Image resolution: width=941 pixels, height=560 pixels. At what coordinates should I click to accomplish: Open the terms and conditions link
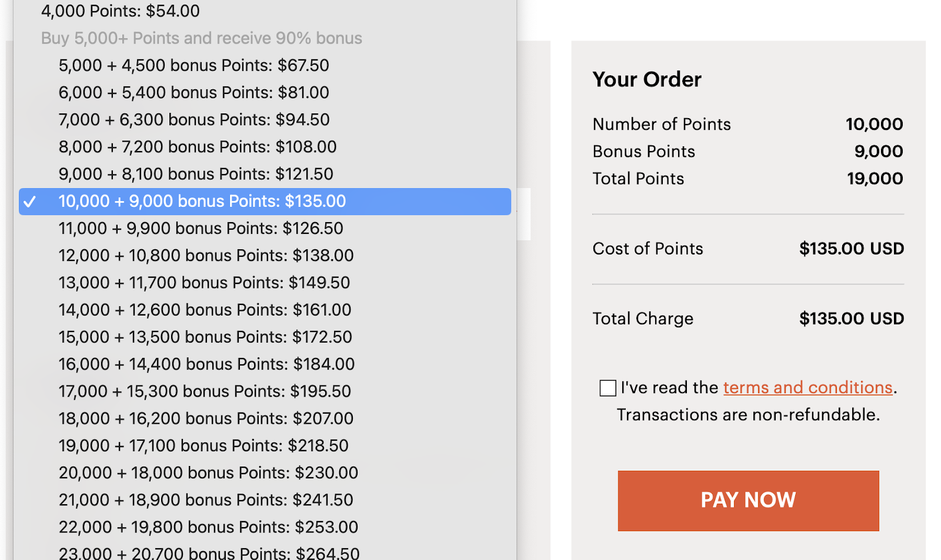coord(807,388)
